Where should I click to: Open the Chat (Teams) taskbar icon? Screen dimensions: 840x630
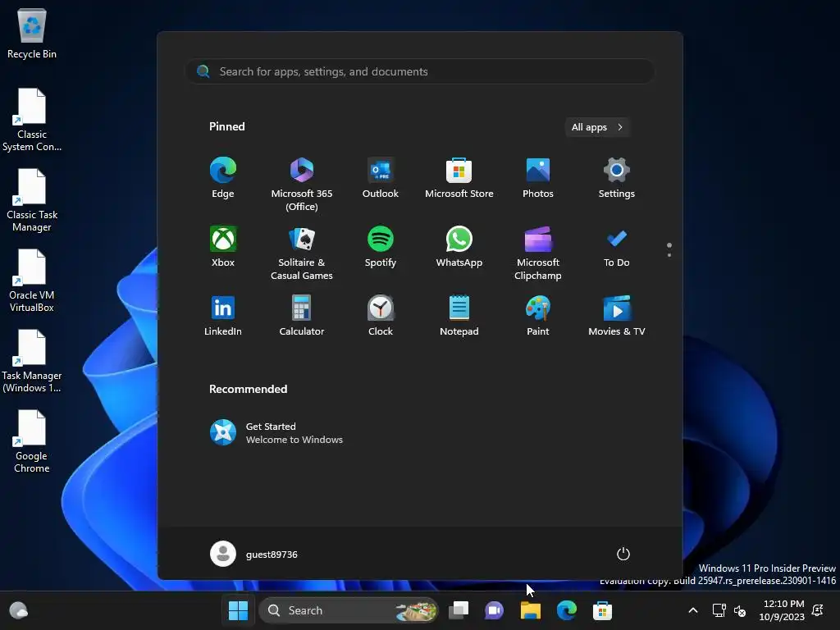494,610
